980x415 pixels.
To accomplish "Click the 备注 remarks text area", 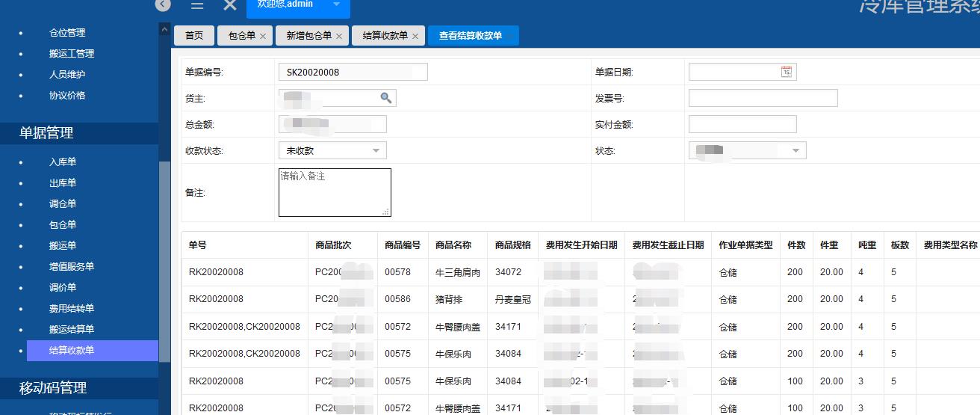I will click(x=335, y=193).
